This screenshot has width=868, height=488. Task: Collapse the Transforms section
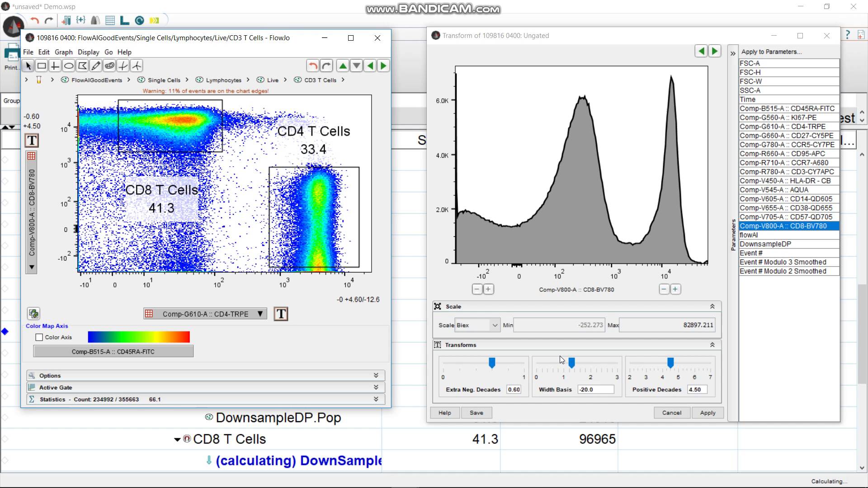point(712,345)
